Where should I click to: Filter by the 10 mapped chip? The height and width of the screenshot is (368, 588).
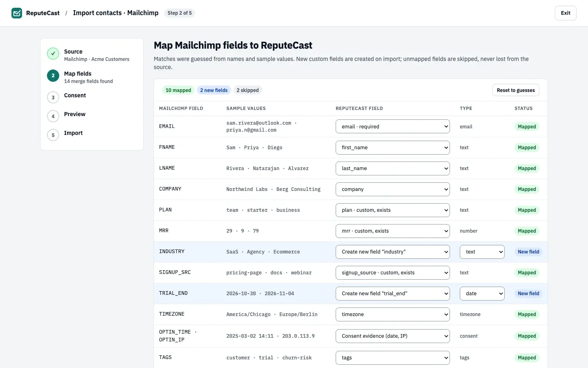click(x=178, y=90)
